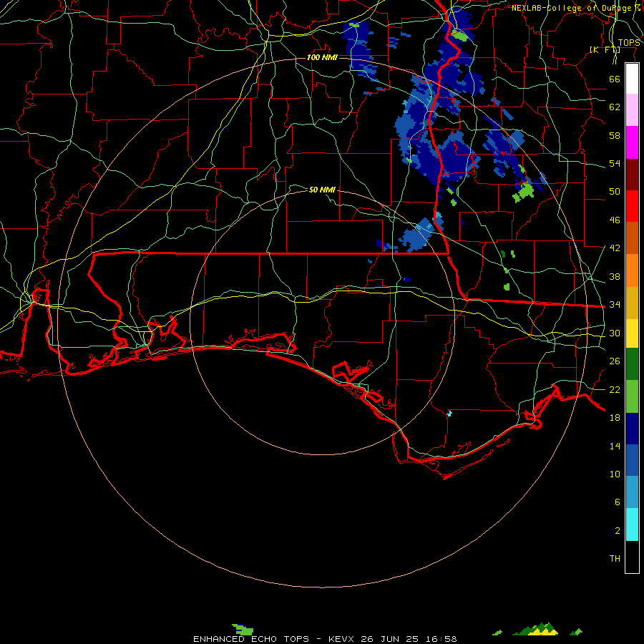Click the '66' label on the tops scale
Viewport: 644px width, 644px height.
click(x=615, y=79)
